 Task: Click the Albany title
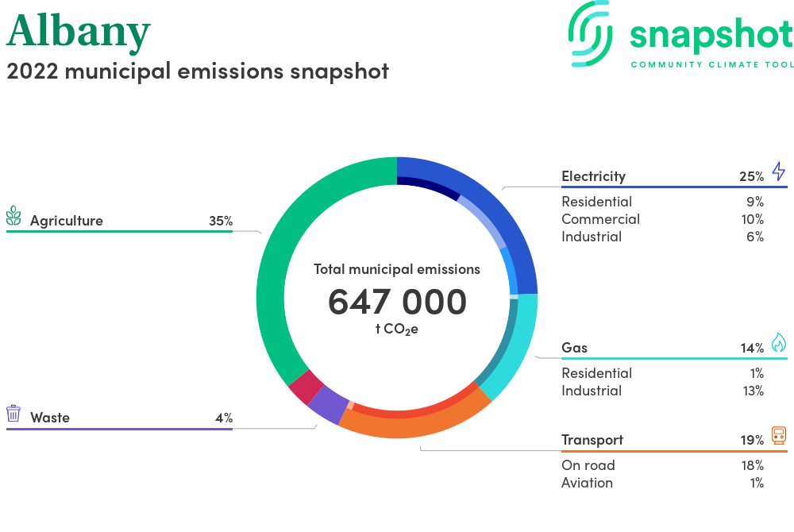(x=79, y=32)
